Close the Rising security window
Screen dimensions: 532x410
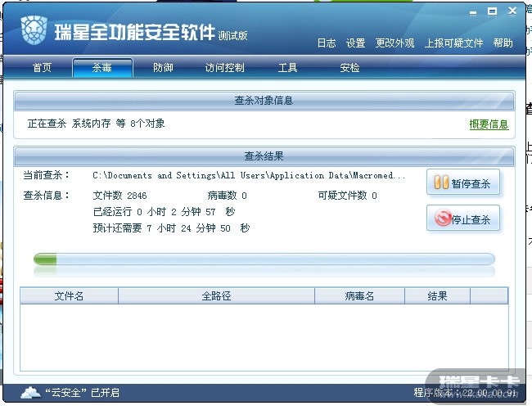click(x=512, y=11)
